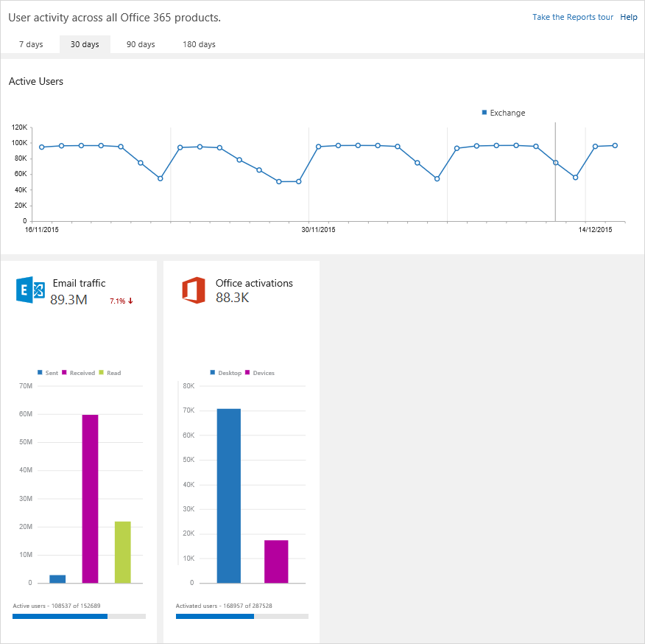The height and width of the screenshot is (644, 645).
Task: Open the Take the Reports tour link
Action: coord(573,17)
